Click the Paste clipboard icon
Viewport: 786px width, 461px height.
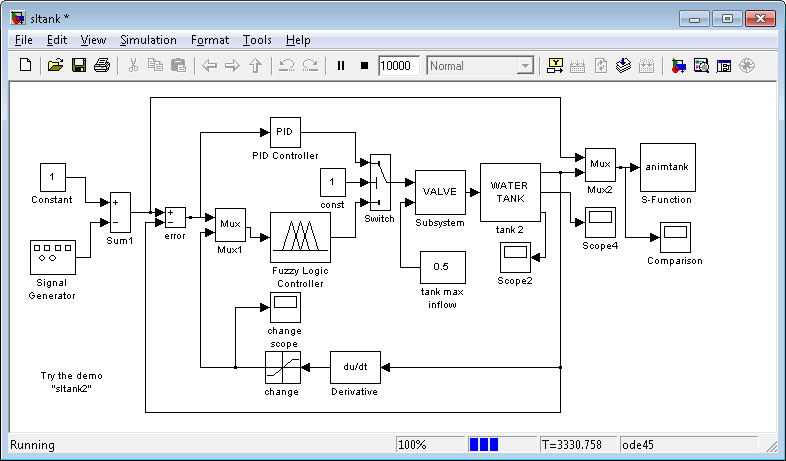point(178,66)
